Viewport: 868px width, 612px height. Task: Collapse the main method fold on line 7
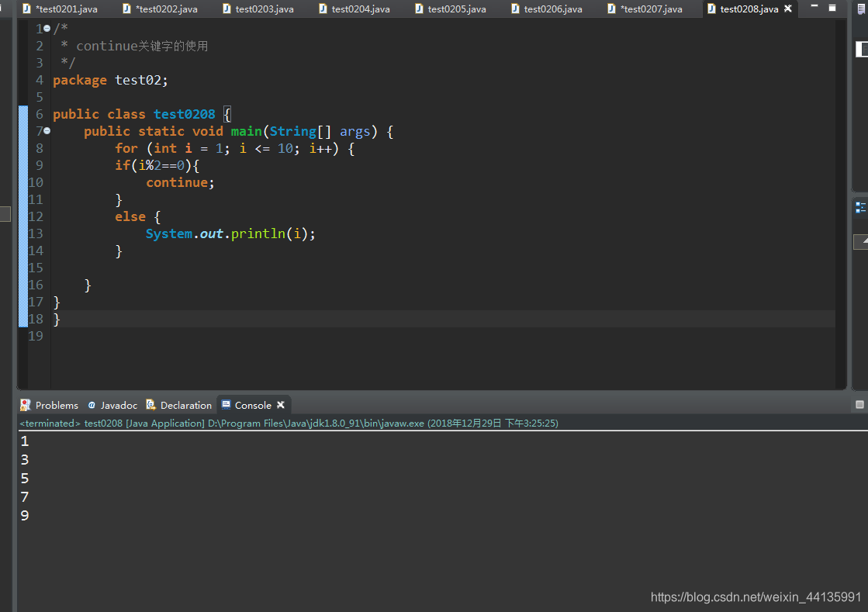(47, 130)
